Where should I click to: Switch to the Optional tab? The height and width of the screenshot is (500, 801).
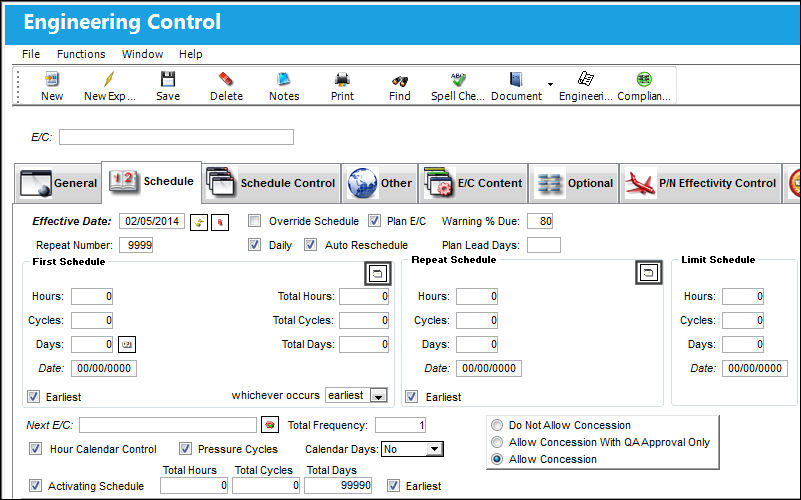click(574, 183)
